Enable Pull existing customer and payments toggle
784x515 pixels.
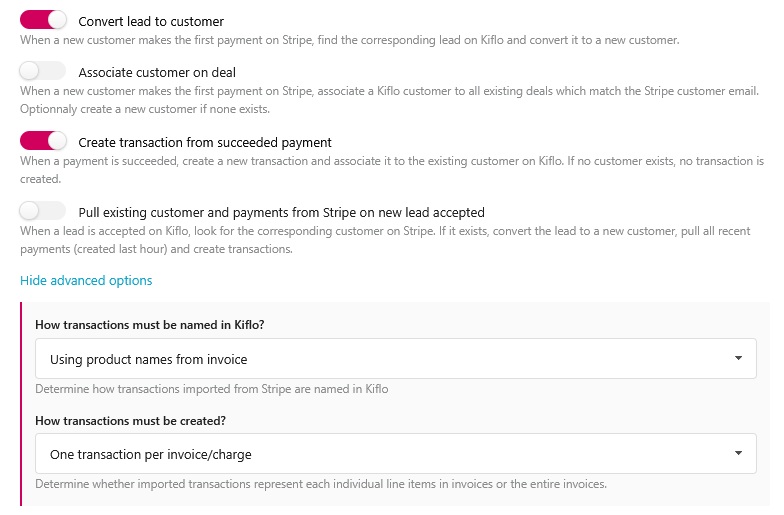click(43, 211)
